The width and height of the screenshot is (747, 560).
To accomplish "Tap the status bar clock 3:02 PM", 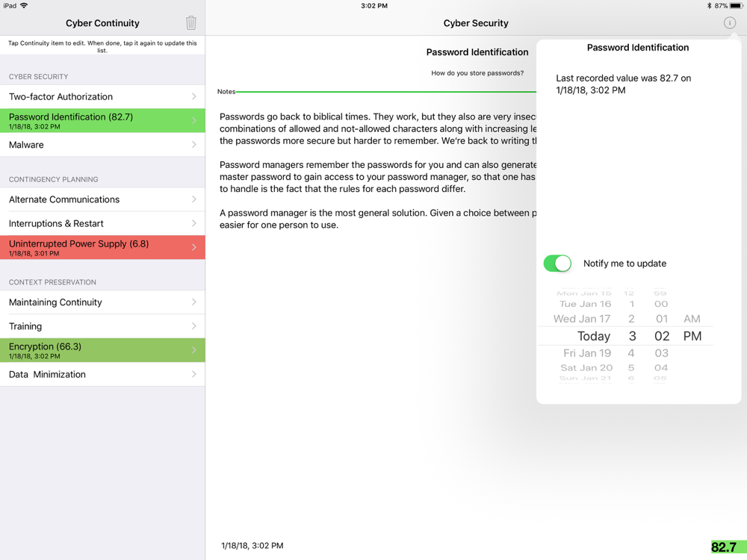I will tap(374, 6).
